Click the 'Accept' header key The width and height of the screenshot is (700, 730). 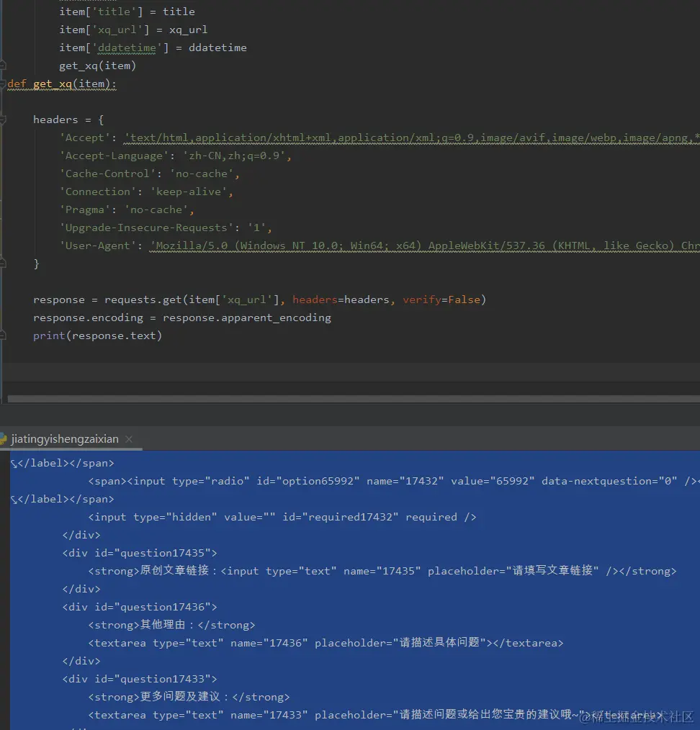[85, 138]
